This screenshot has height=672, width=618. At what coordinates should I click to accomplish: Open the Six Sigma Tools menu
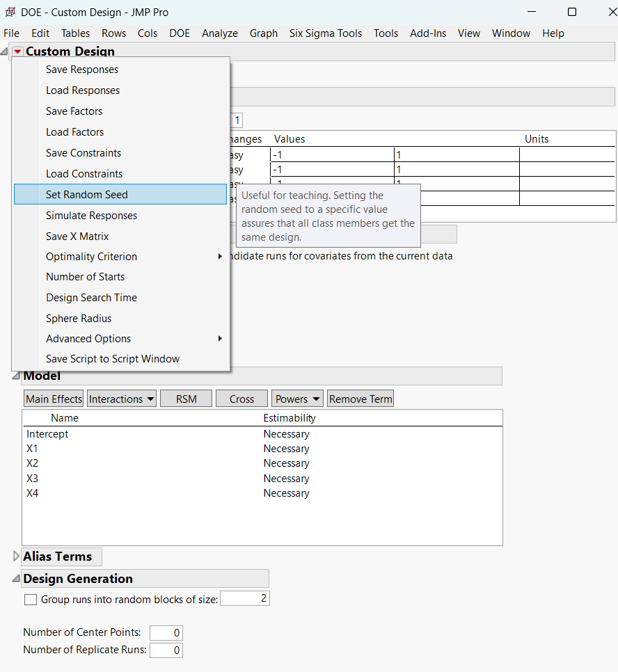pyautogui.click(x=325, y=33)
